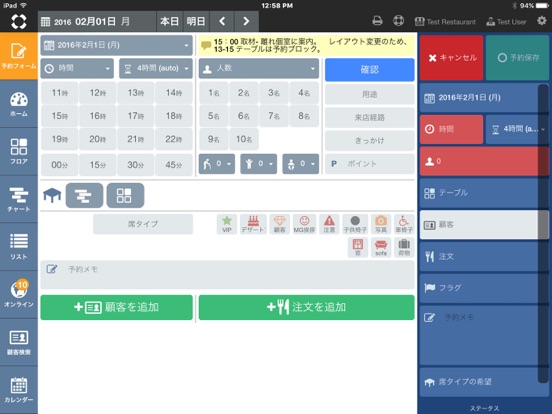The width and height of the screenshot is (552, 414).
Task: Open the 人数 party size dropdown
Action: click(259, 68)
